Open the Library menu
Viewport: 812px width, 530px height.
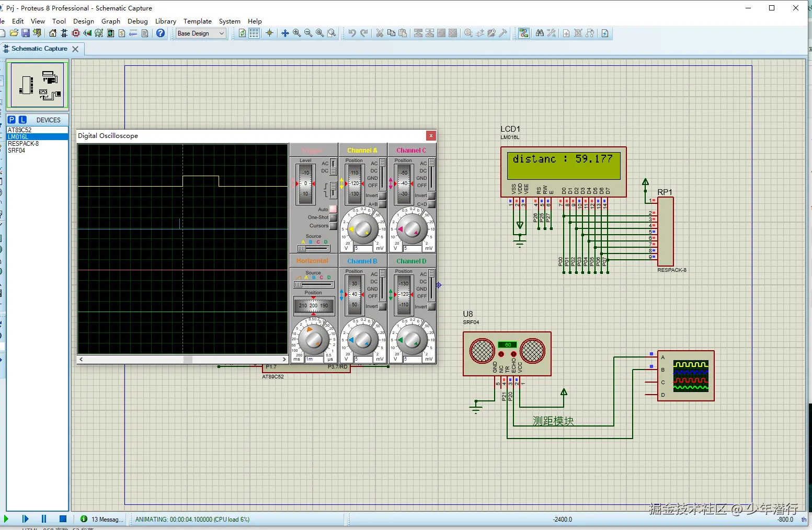pyautogui.click(x=165, y=21)
